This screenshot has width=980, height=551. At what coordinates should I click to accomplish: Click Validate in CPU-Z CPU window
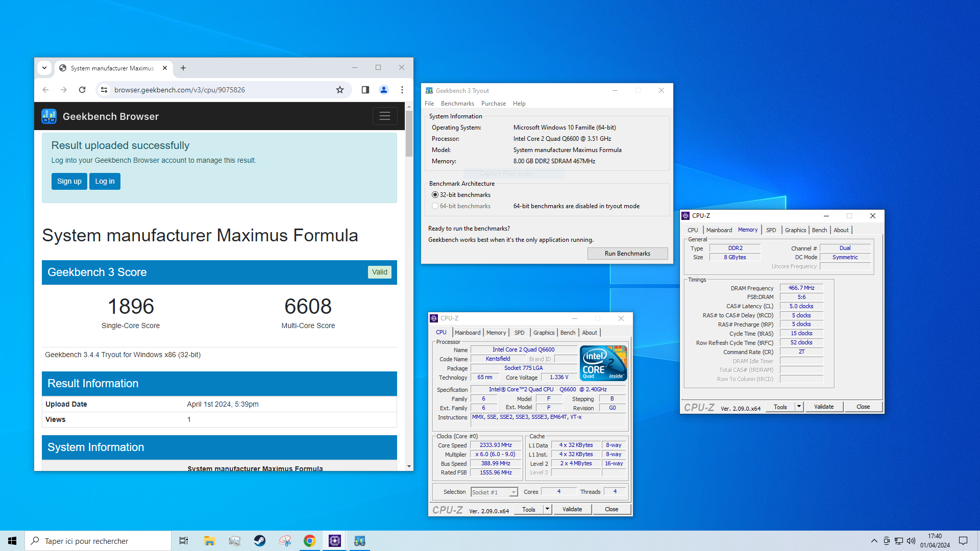point(572,509)
